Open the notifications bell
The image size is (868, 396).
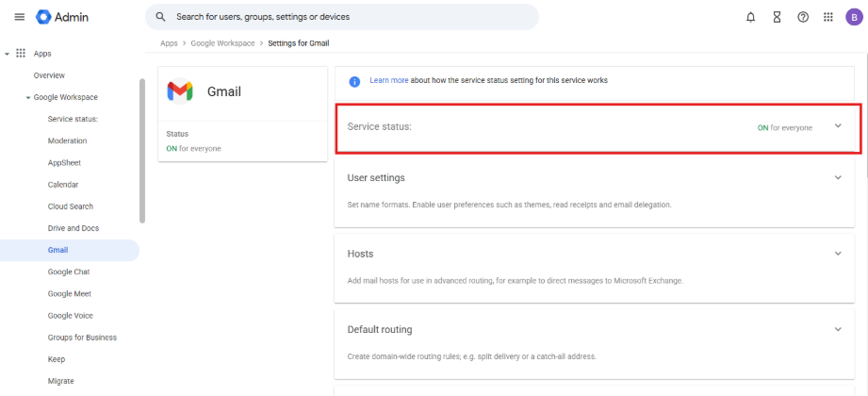click(750, 17)
